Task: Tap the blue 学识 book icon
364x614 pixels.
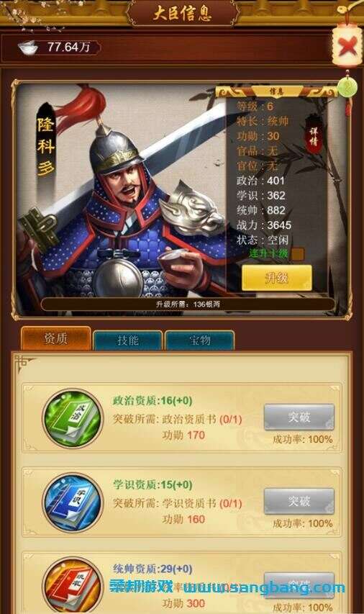Action: tap(73, 503)
